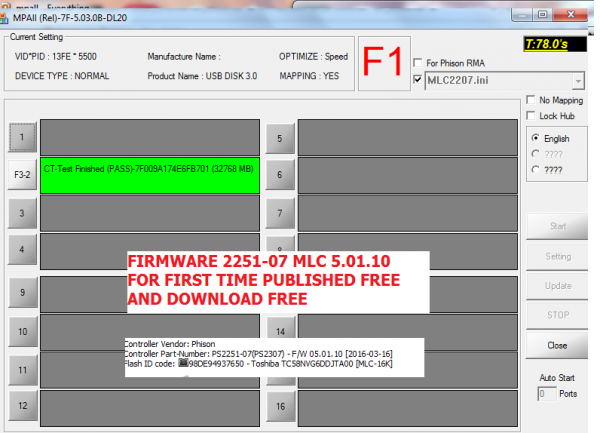Image resolution: width=600 pixels, height=433 pixels.
Task: Enable the For Phison RMA checkbox
Action: [x=418, y=62]
